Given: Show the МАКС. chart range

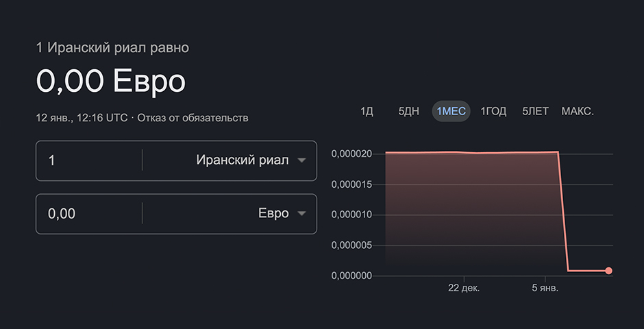Looking at the screenshot, I should [578, 111].
